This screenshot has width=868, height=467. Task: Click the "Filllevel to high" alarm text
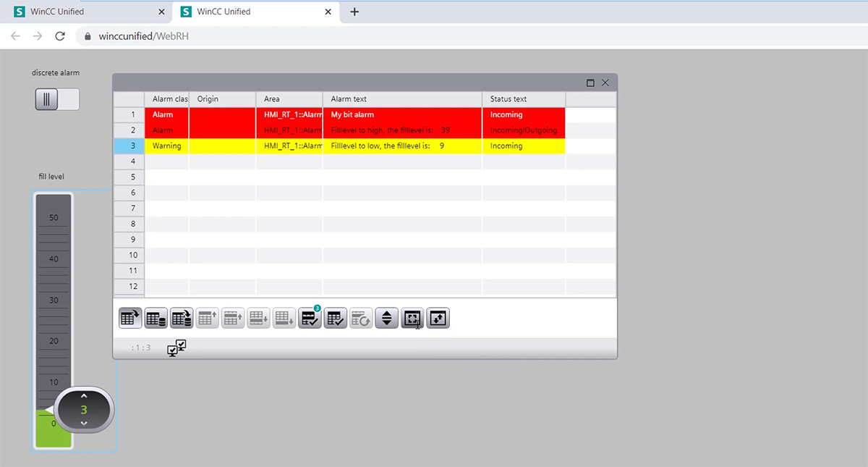391,130
